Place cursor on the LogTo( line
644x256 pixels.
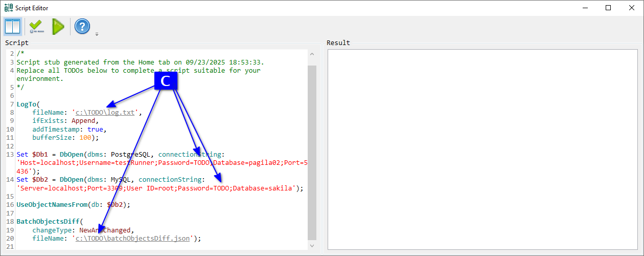pos(28,104)
